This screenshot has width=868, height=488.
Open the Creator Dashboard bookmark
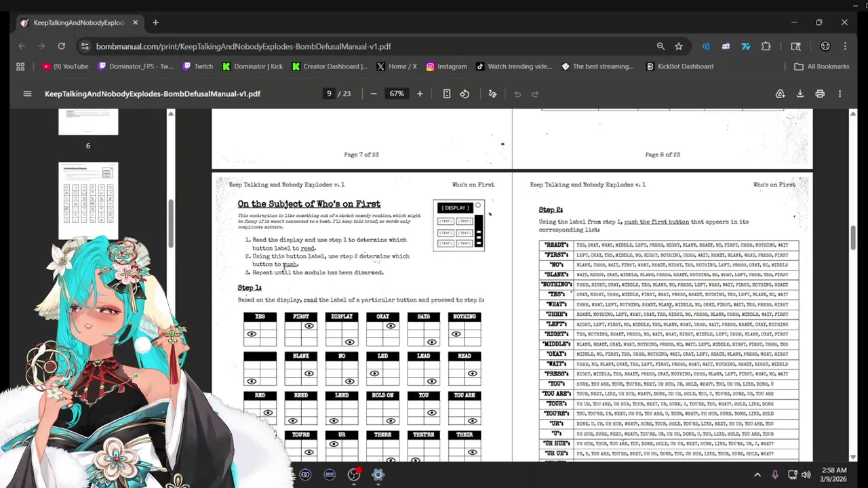pyautogui.click(x=330, y=66)
